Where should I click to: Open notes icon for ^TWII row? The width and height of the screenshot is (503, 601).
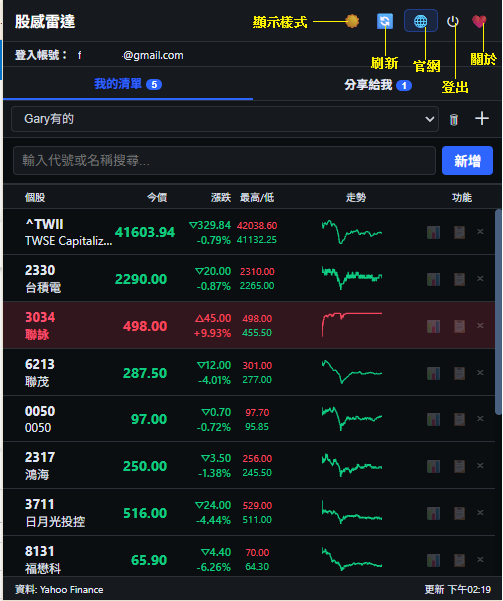pos(459,232)
